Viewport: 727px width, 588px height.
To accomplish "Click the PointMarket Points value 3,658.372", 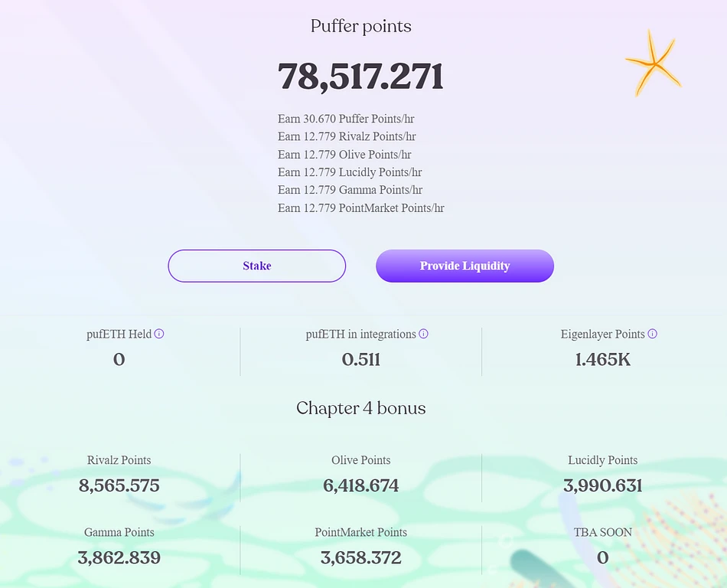I will 360,557.
